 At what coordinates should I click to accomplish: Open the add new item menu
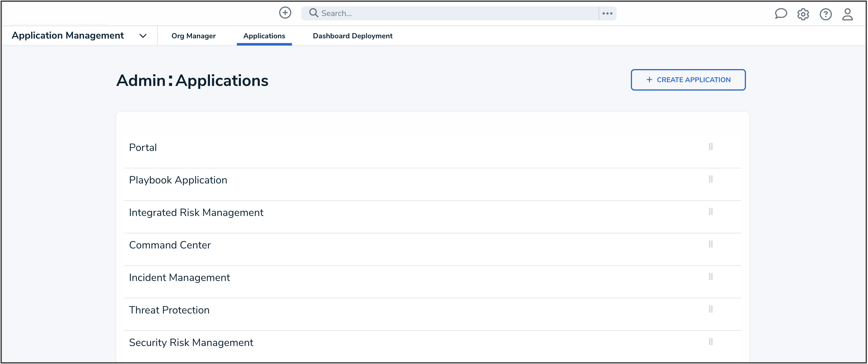[285, 13]
